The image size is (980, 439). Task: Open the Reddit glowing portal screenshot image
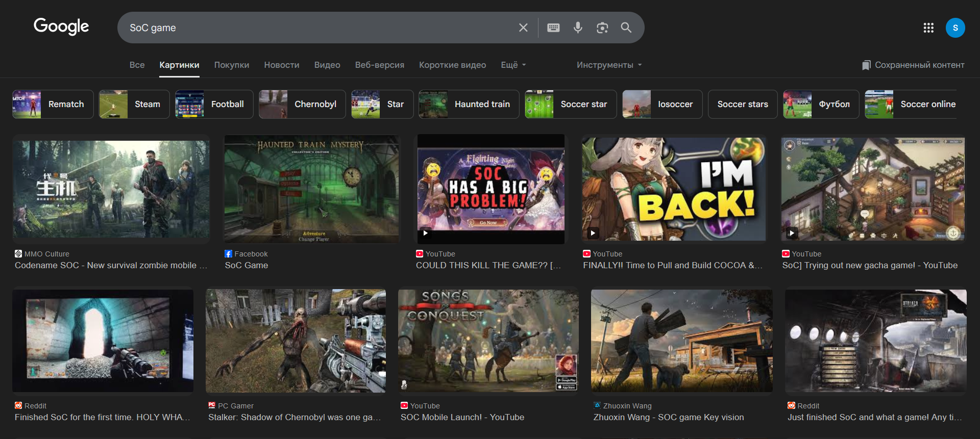pos(103,341)
